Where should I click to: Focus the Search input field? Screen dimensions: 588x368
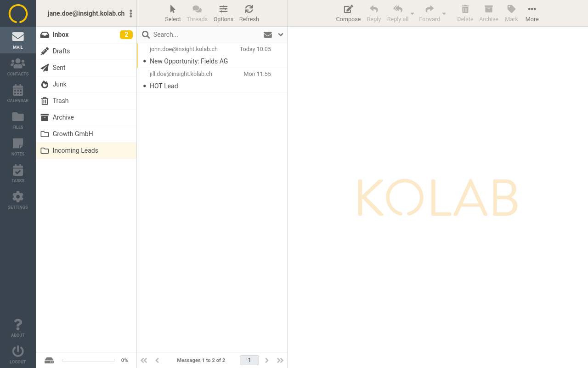(x=206, y=34)
